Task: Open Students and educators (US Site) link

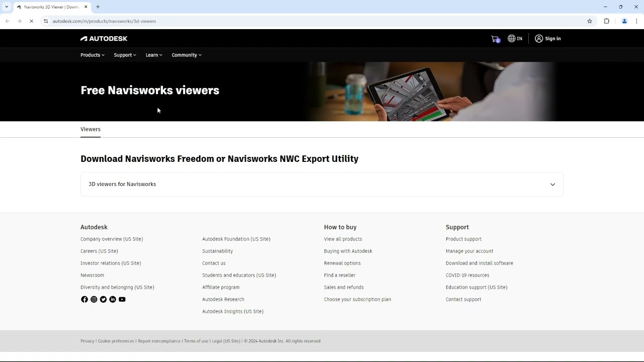Action: (239, 276)
